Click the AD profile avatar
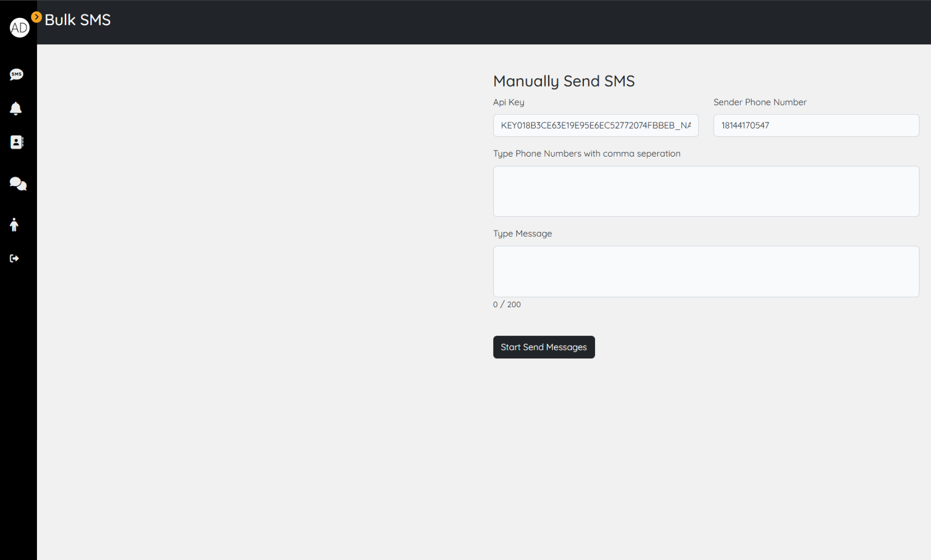This screenshot has height=560, width=931. click(19, 28)
